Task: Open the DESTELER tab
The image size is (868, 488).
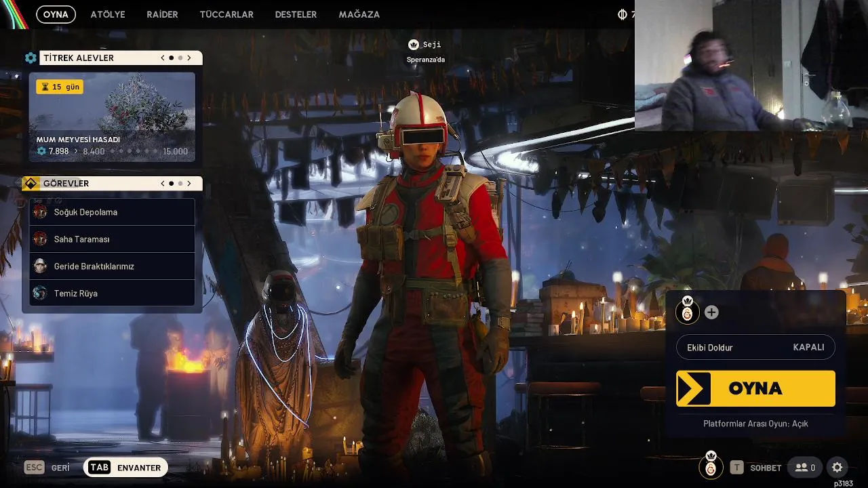Action: (x=296, y=14)
